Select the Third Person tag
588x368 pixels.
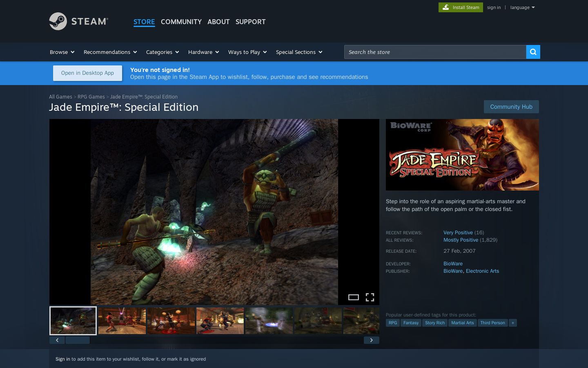492,323
